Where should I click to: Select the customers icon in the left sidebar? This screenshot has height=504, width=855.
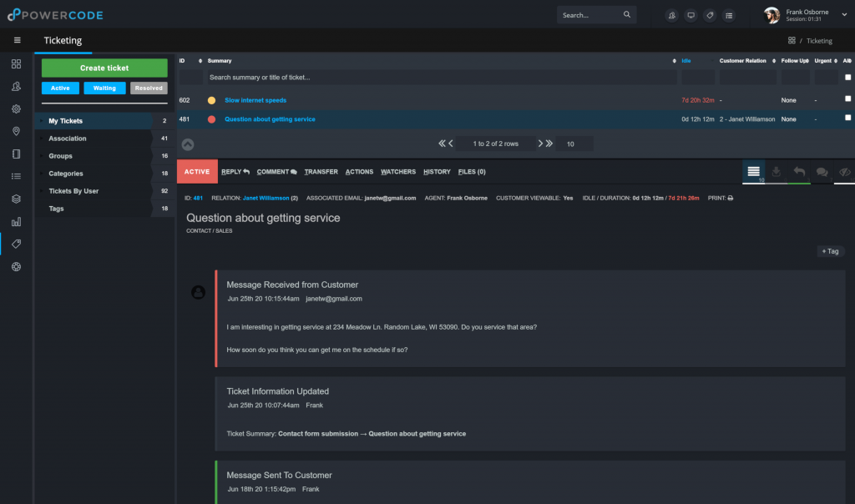pos(16,86)
